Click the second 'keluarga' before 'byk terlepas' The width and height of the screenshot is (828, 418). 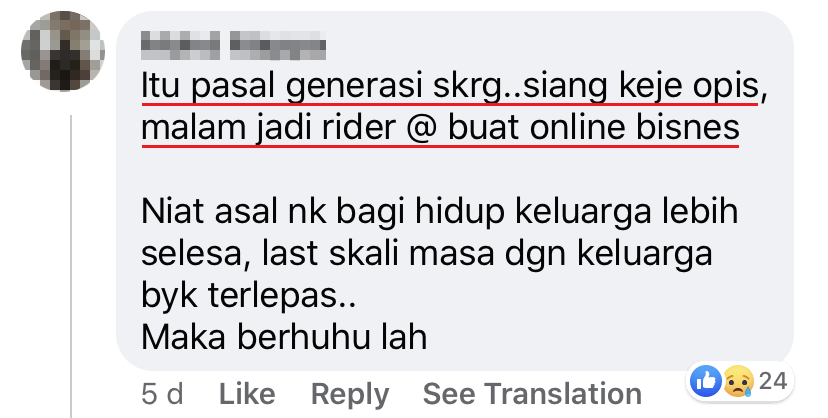coord(644,254)
